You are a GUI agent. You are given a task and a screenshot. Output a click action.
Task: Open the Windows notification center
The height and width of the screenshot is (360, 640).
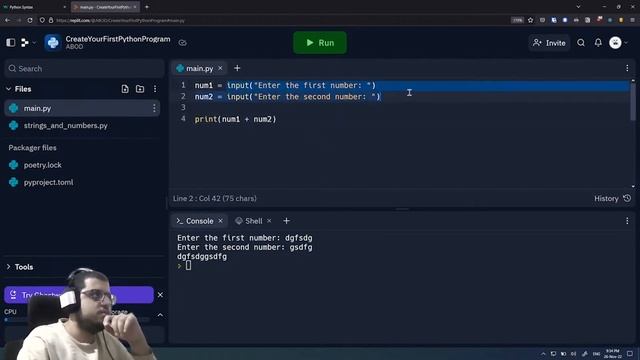point(630,354)
